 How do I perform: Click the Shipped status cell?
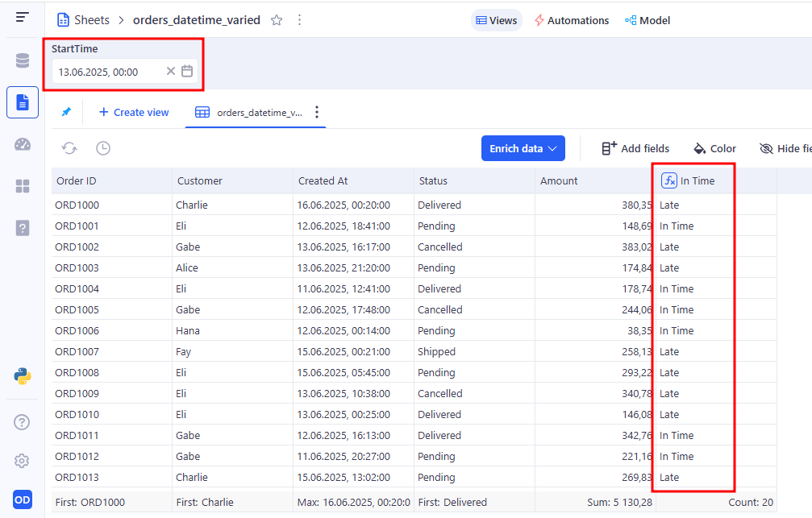tap(474, 351)
